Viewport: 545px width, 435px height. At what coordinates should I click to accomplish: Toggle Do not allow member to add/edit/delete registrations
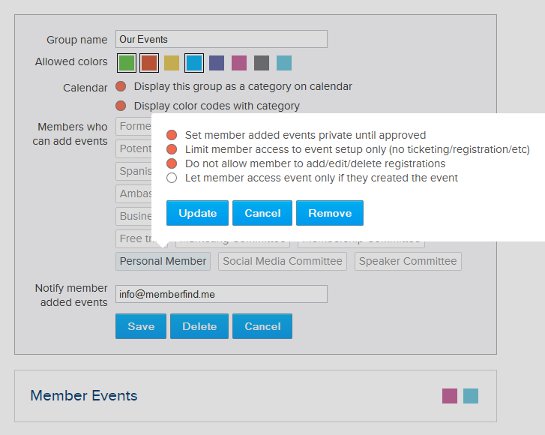tap(171, 164)
